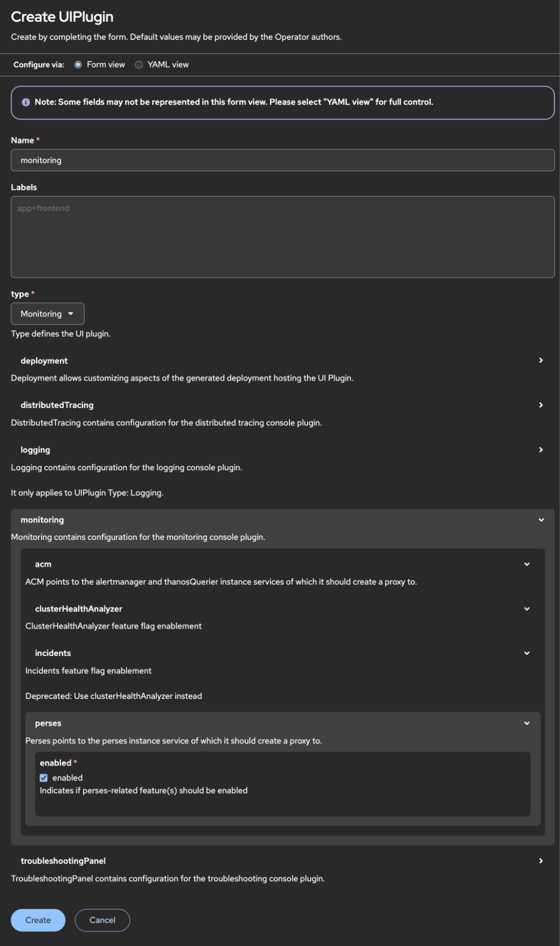Click the troubleshootingPanel chevron arrow
This screenshot has width=560, height=946.
pyautogui.click(x=541, y=861)
